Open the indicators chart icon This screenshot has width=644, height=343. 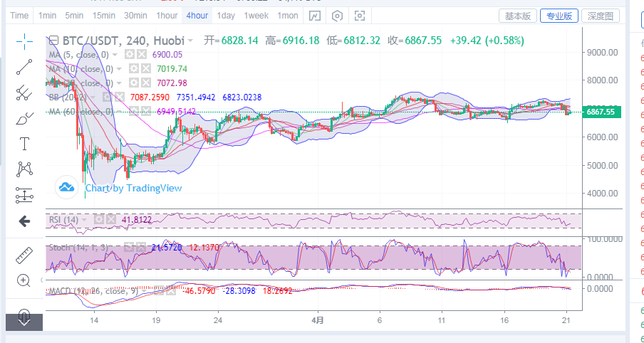tap(315, 16)
